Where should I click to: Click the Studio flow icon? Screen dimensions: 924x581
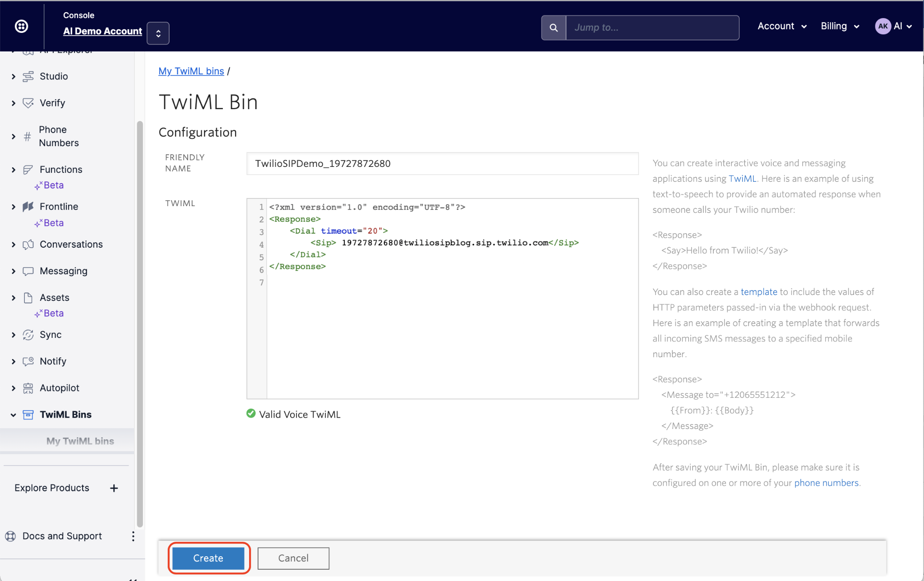(28, 77)
